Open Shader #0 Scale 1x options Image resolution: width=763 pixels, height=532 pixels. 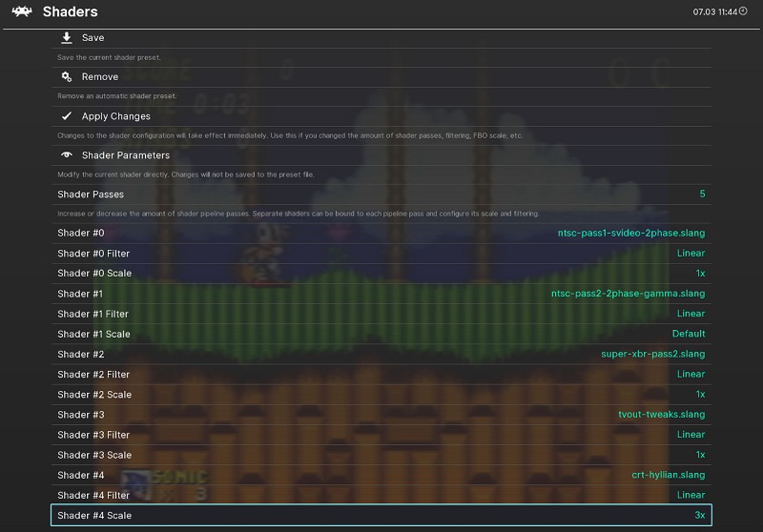click(x=699, y=274)
